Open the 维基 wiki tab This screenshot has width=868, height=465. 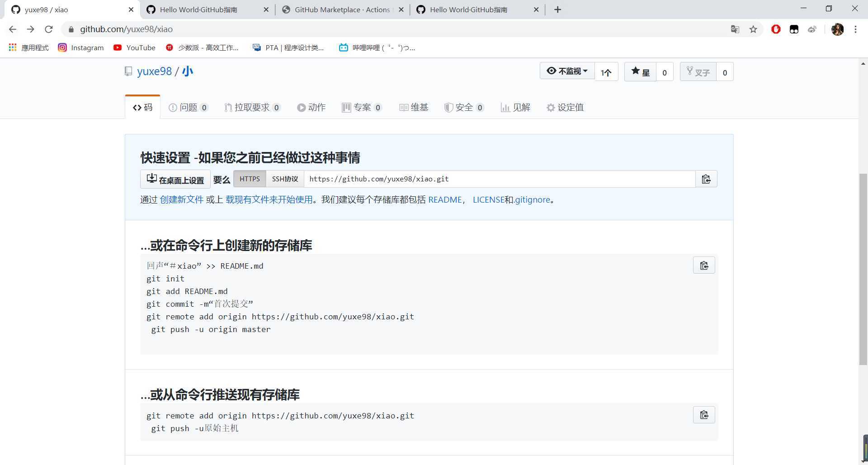pos(414,107)
